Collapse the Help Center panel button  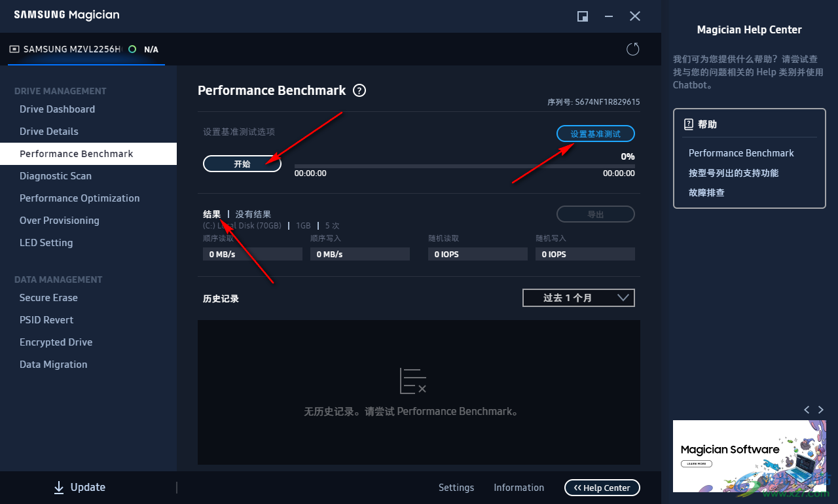[602, 488]
